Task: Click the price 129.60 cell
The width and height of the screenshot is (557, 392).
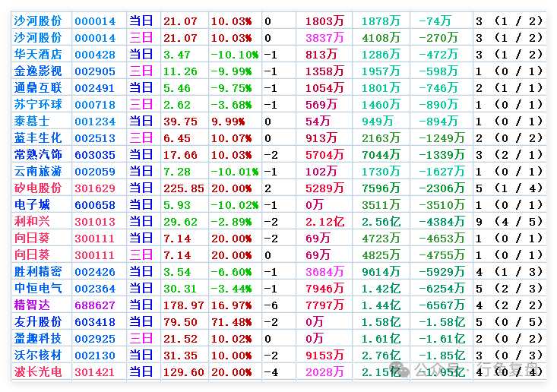Action: point(184,372)
